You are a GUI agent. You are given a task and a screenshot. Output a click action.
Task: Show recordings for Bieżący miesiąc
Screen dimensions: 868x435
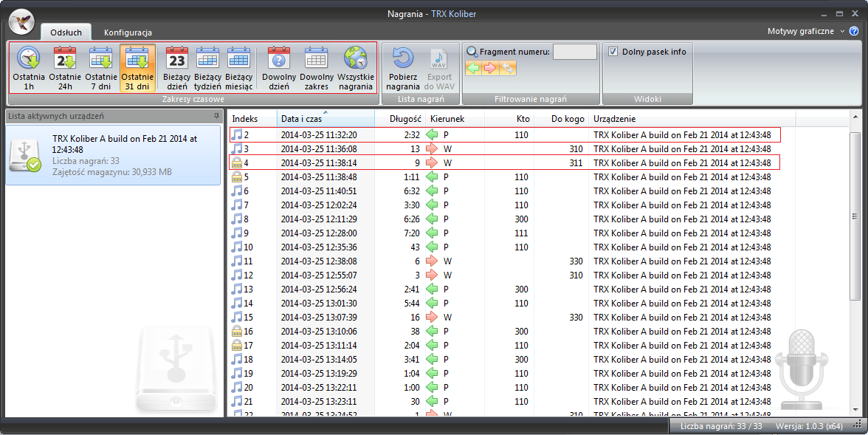[238, 68]
